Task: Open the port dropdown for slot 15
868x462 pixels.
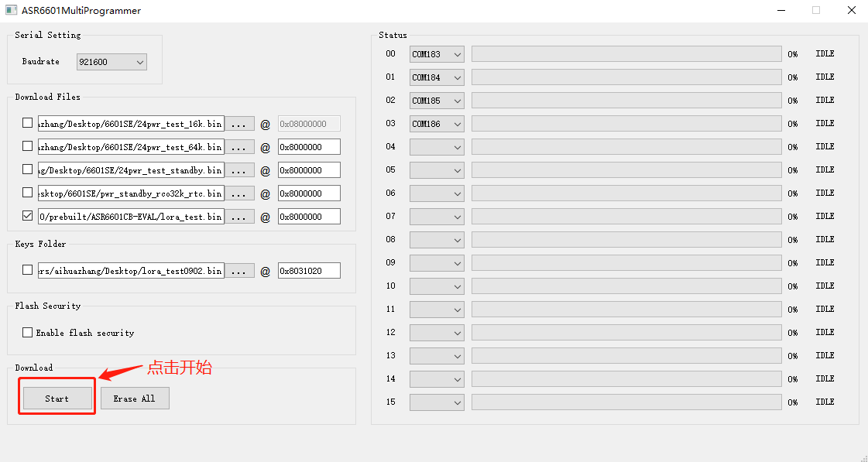Action: 437,402
